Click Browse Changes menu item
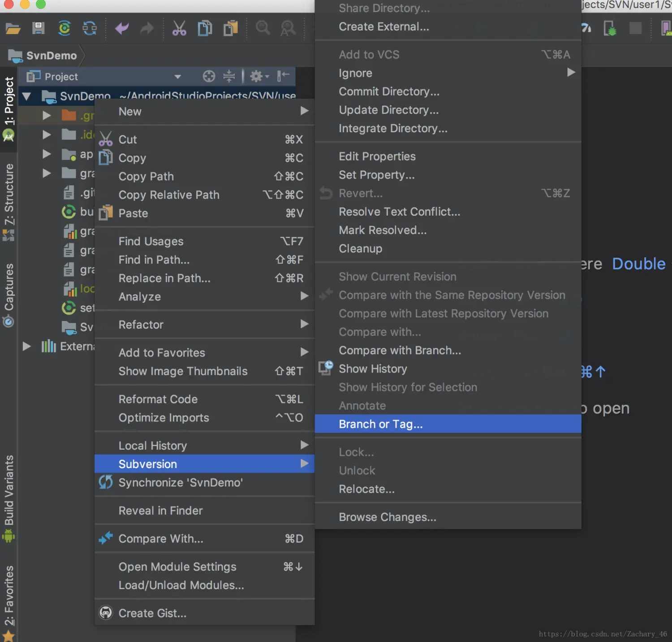The height and width of the screenshot is (642, 672). (448, 517)
